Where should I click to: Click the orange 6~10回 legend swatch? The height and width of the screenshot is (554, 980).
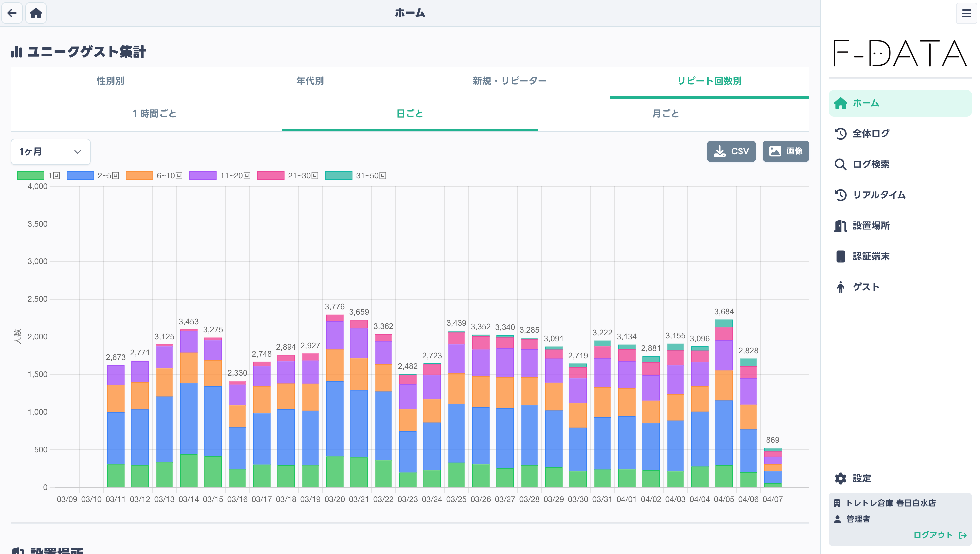pyautogui.click(x=139, y=175)
